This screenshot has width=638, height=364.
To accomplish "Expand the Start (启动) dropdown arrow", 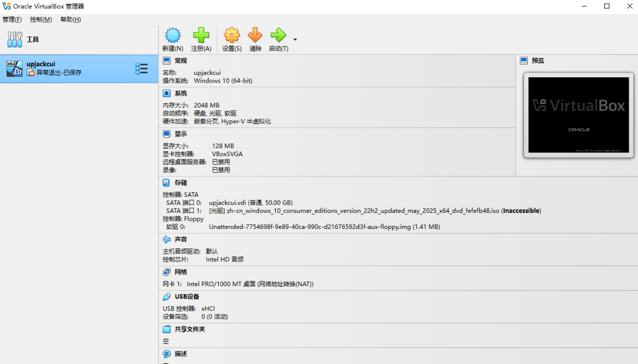I will [295, 40].
